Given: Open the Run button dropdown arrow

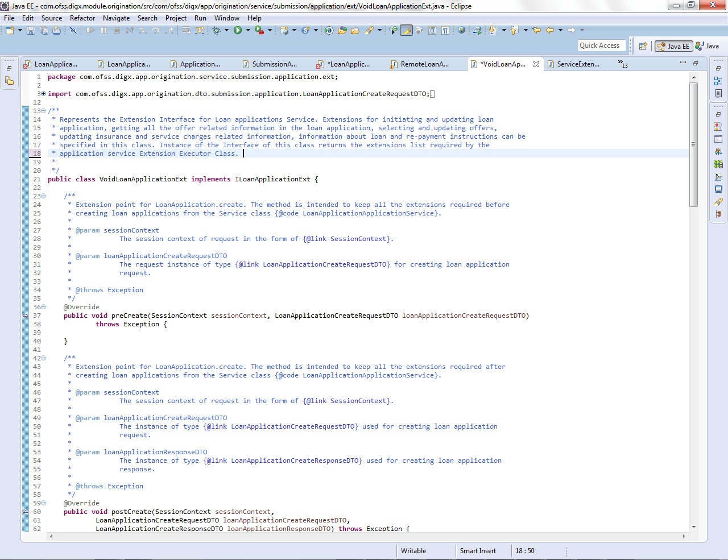Looking at the screenshot, I should (x=247, y=30).
